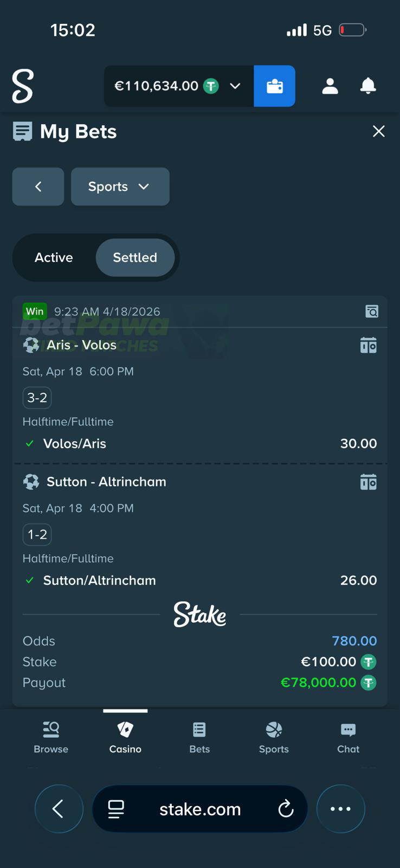Open the Sports page from bottom bar

273,737
